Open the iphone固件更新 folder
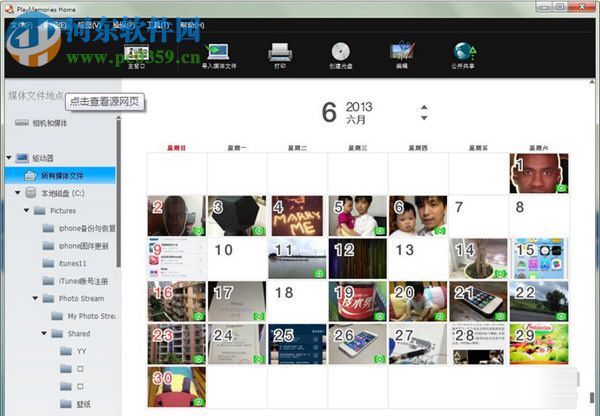 tap(75, 246)
